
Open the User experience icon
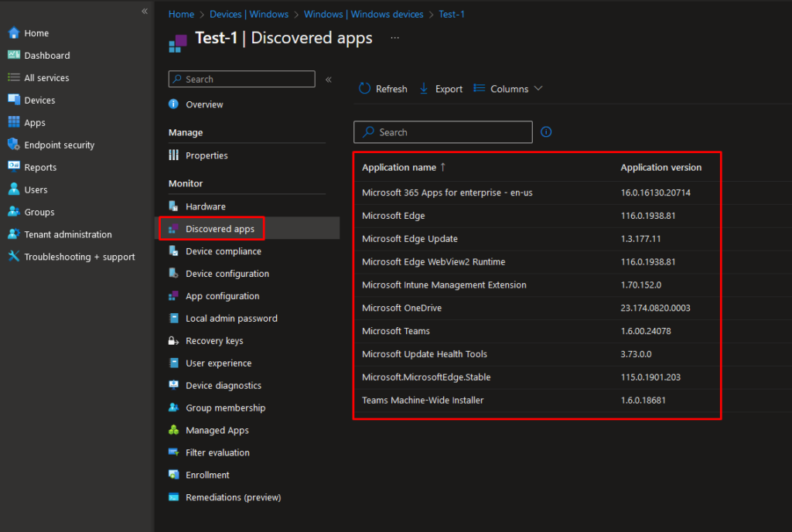(173, 363)
